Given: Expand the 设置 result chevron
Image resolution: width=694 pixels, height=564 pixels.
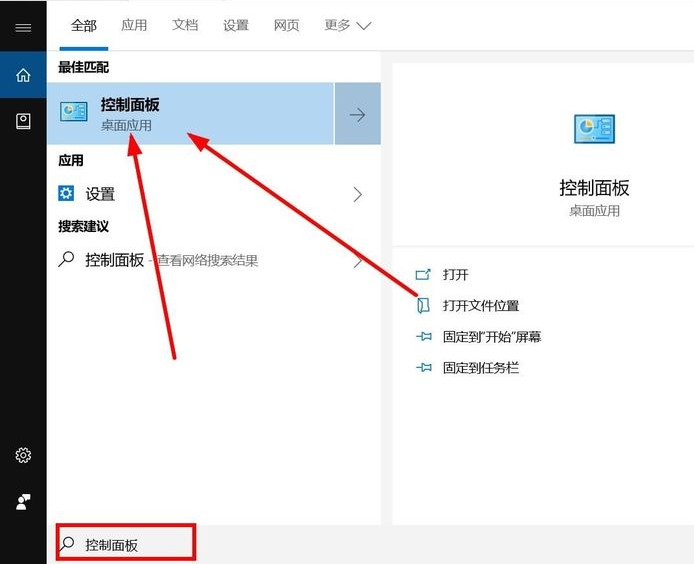Looking at the screenshot, I should tap(357, 194).
